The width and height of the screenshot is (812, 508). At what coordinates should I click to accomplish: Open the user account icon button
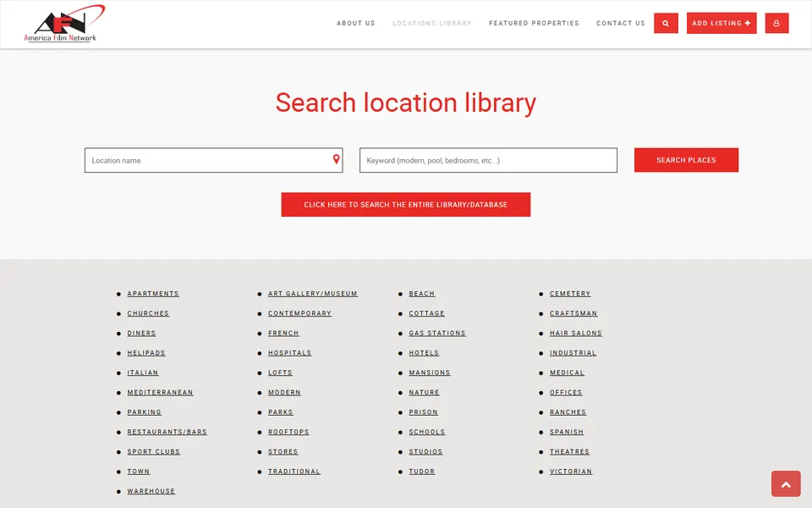click(776, 24)
